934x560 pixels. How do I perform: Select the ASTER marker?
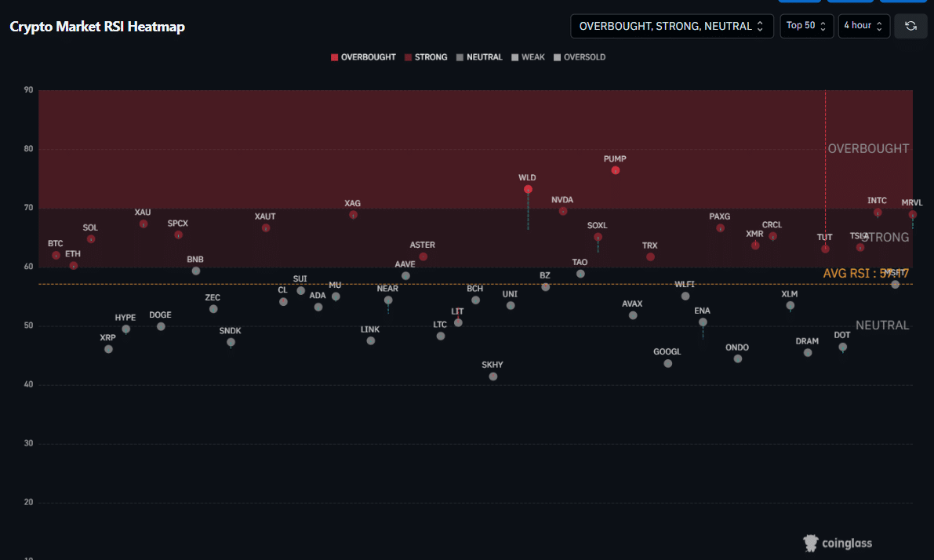coord(423,256)
